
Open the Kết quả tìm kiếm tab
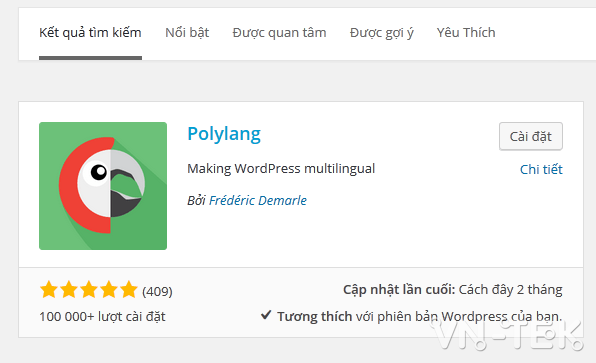tap(90, 33)
